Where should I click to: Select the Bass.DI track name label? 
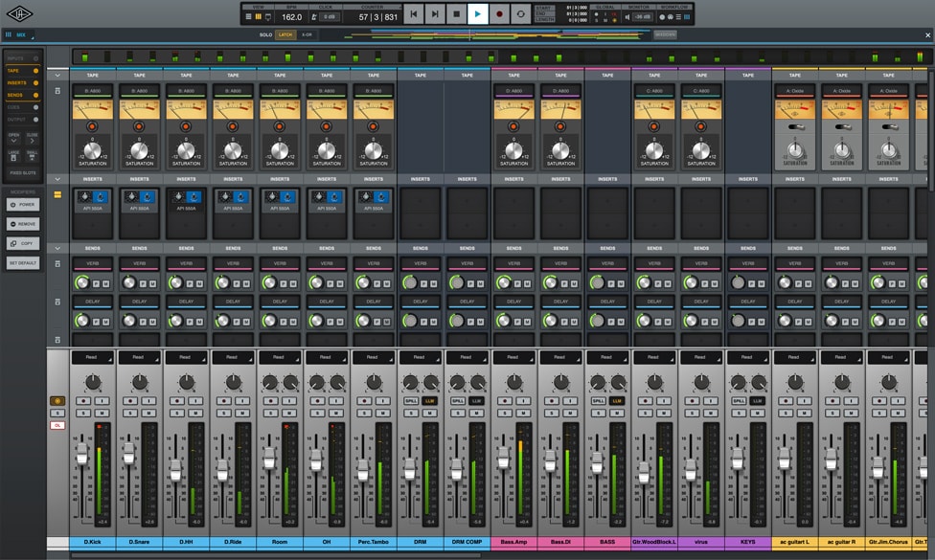coord(560,542)
